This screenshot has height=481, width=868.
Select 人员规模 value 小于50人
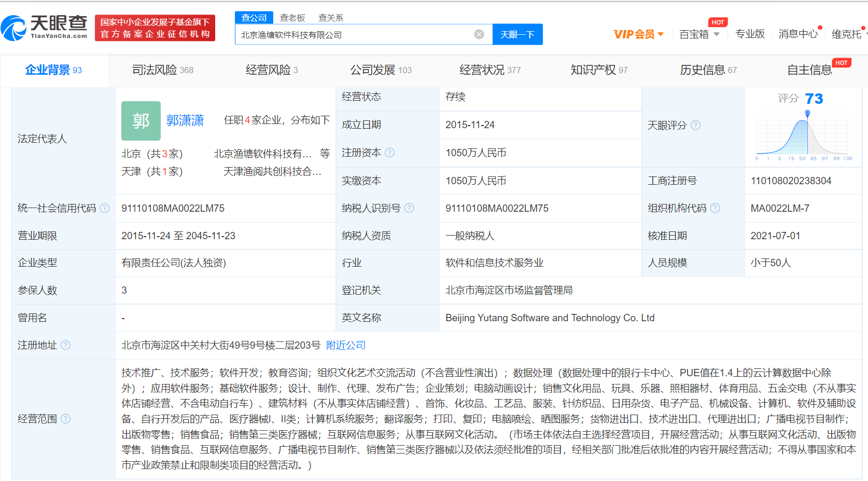(771, 263)
